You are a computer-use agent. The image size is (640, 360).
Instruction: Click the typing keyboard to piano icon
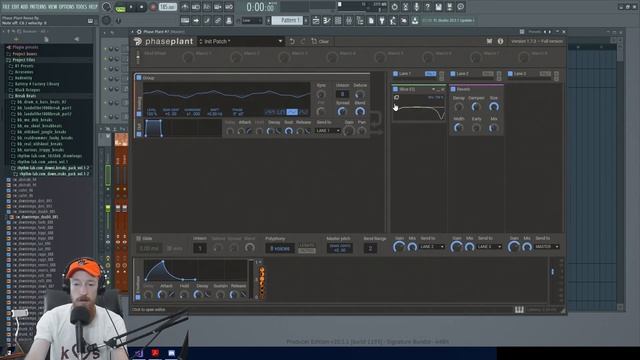point(185,20)
